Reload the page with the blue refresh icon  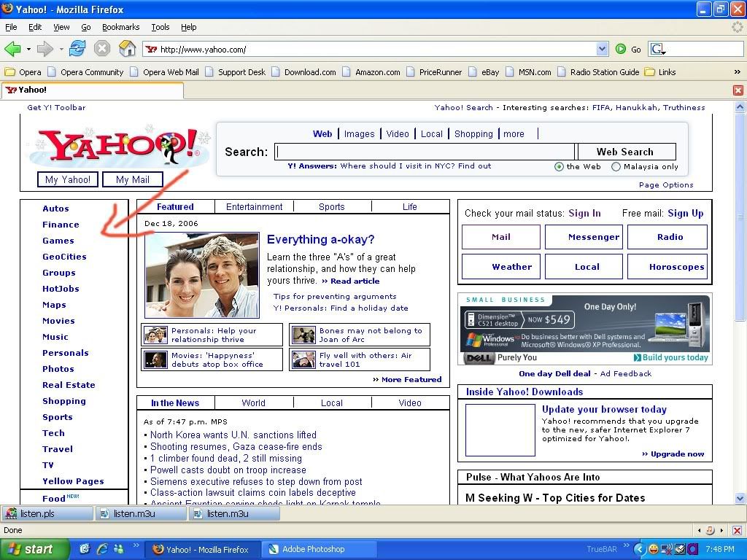(x=77, y=48)
